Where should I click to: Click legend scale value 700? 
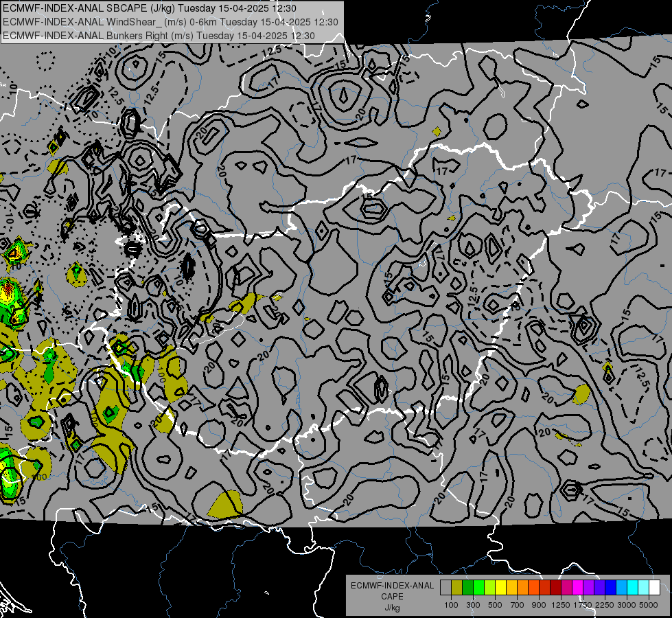coord(518,605)
